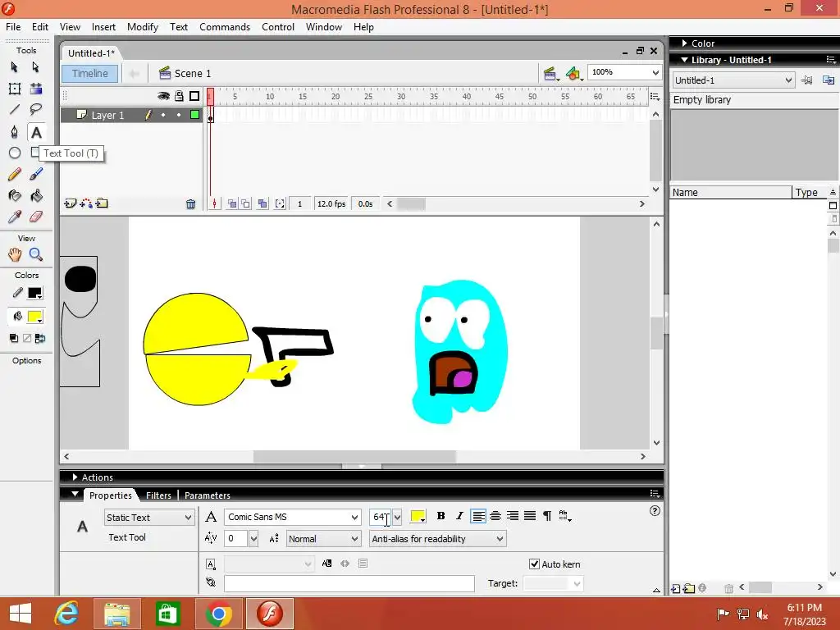Select the Oval tool

(x=15, y=153)
